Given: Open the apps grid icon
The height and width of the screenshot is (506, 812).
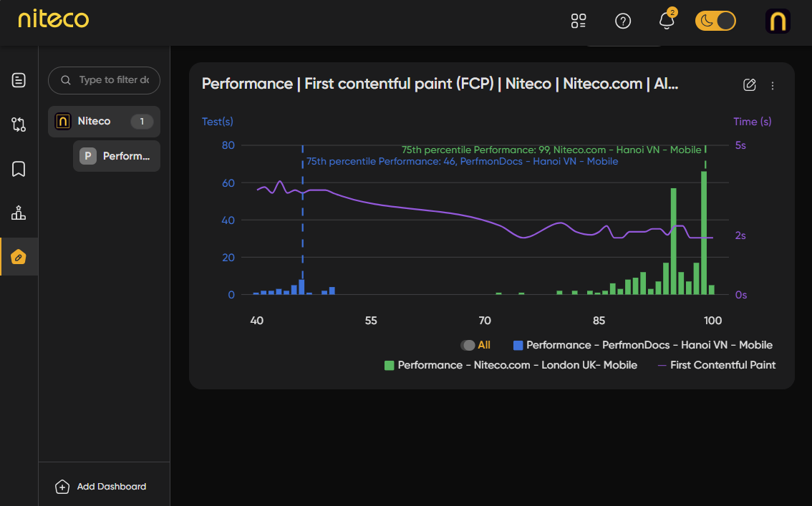Looking at the screenshot, I should pyautogui.click(x=579, y=21).
